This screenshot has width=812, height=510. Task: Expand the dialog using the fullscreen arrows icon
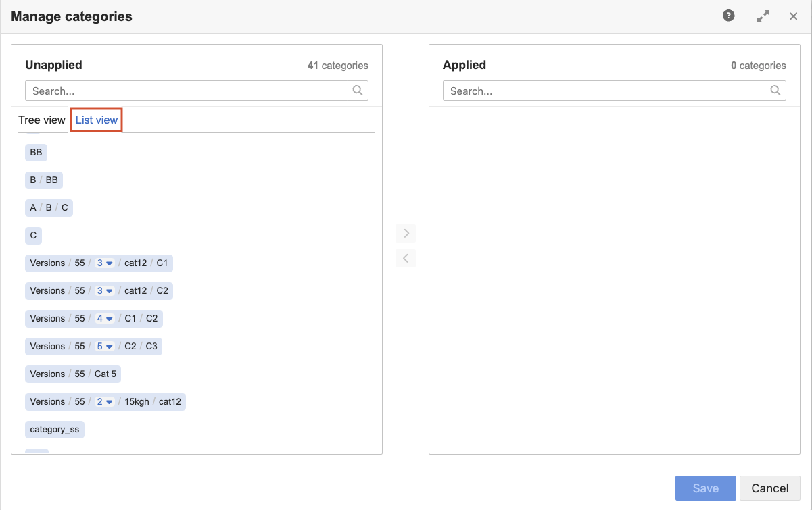(763, 15)
